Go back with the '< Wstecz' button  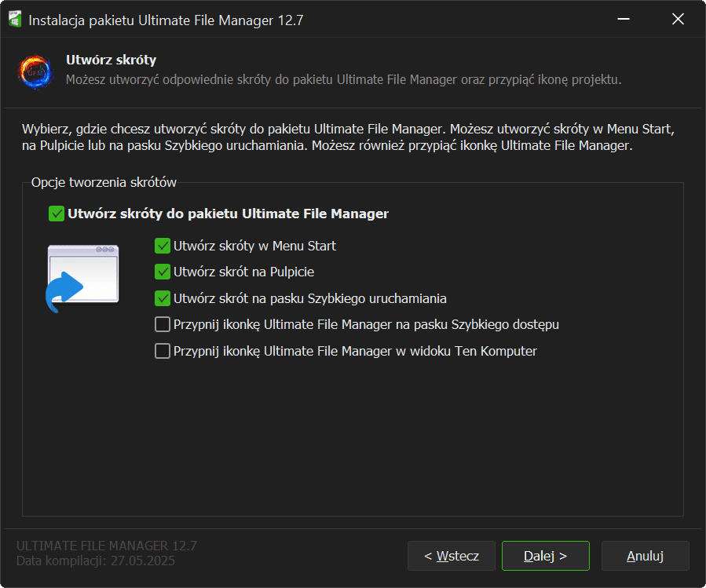tap(451, 556)
